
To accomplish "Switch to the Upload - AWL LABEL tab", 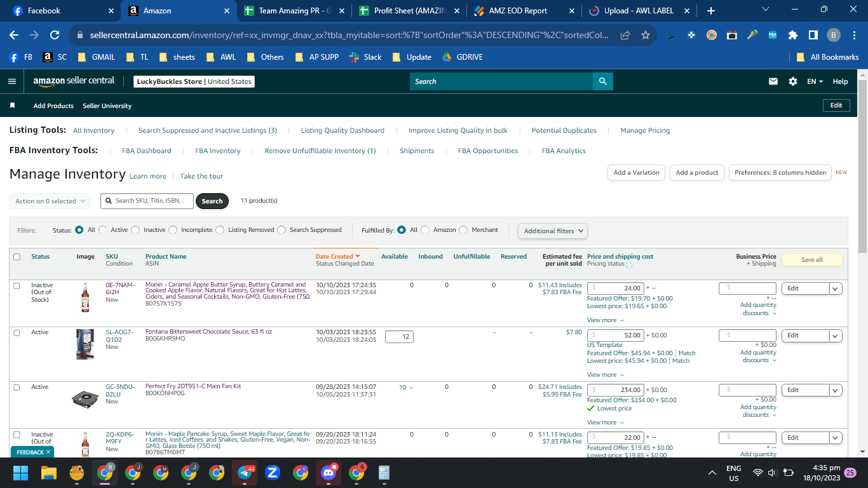I will pos(640,11).
